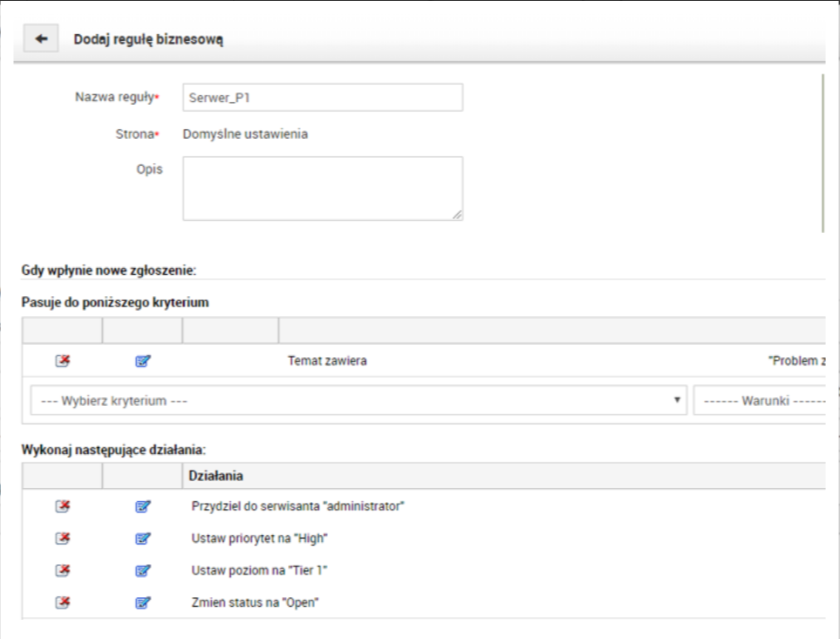
Task: Delete the "Ustaw priorytet na High" action
Action: 62,539
